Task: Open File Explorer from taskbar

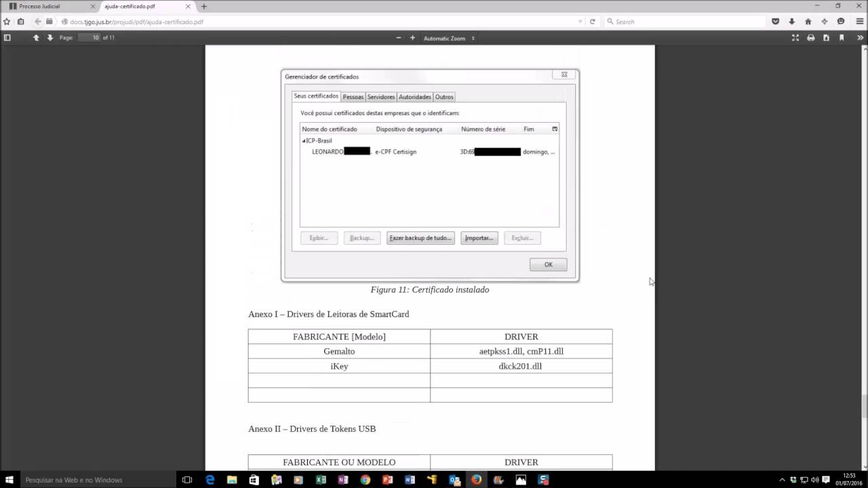Action: (x=232, y=480)
